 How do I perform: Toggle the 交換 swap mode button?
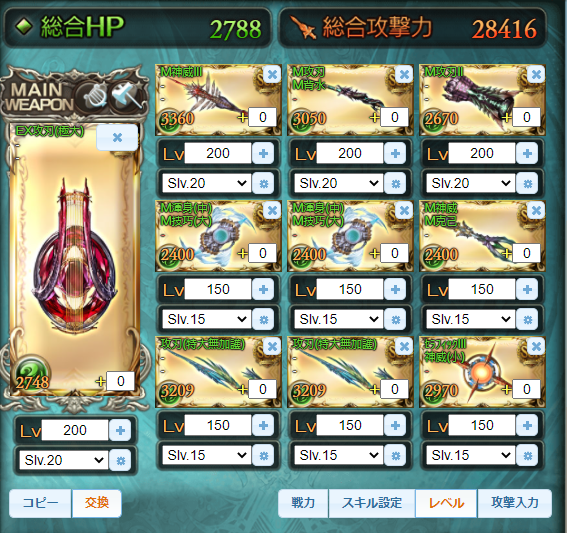click(97, 503)
